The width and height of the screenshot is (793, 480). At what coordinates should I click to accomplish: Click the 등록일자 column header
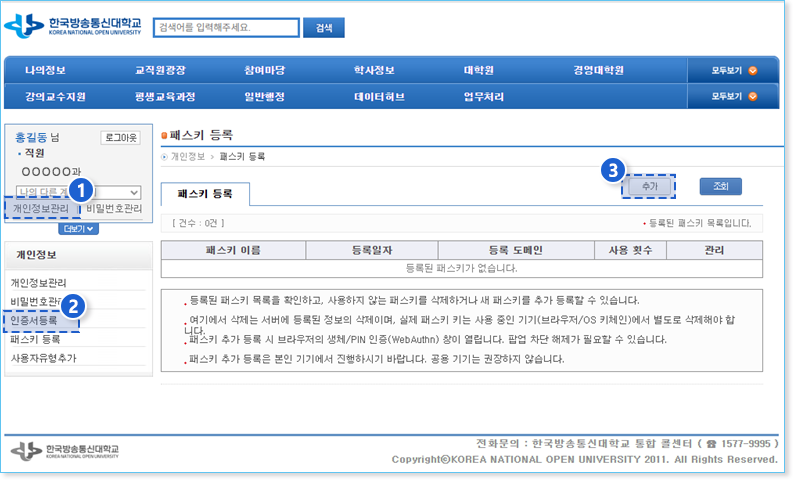(372, 250)
